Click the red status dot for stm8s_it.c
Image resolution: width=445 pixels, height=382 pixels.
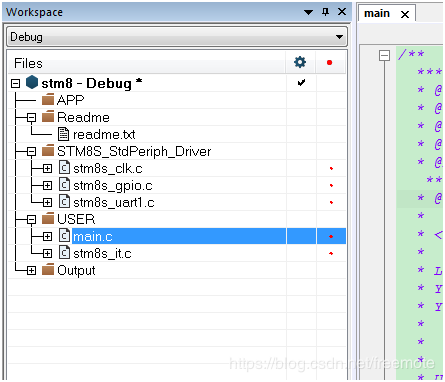pos(331,253)
